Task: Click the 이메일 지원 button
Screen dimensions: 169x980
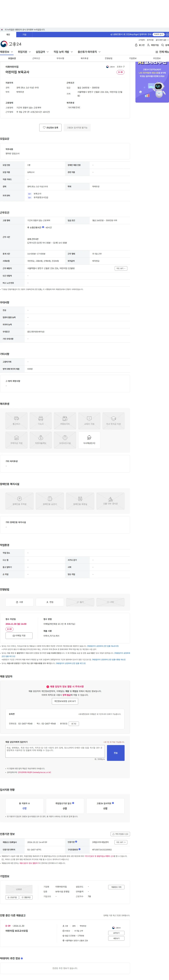Action: click(x=19, y=636)
